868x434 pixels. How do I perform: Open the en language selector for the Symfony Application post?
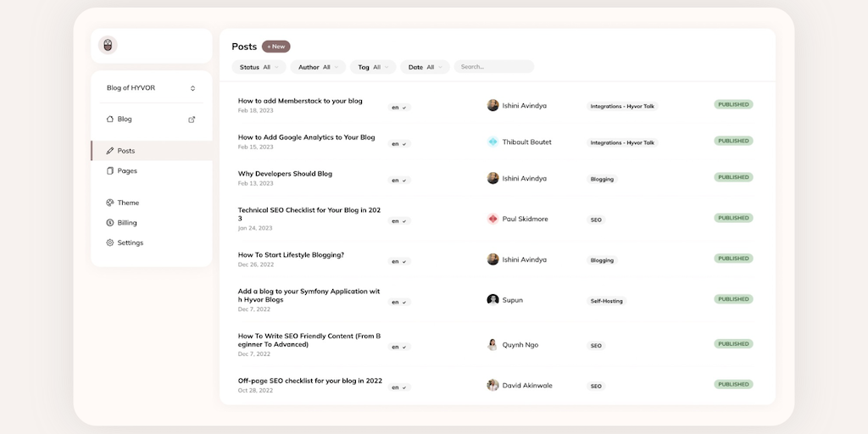tap(399, 303)
